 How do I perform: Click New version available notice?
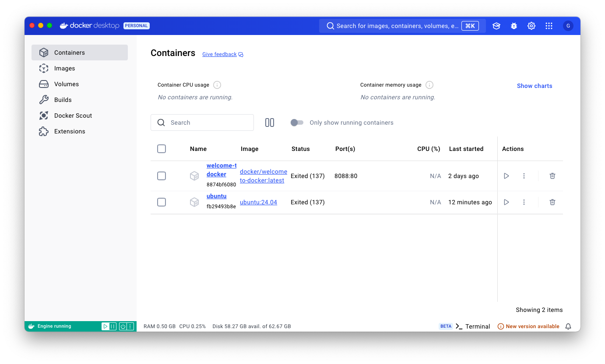tap(528, 326)
